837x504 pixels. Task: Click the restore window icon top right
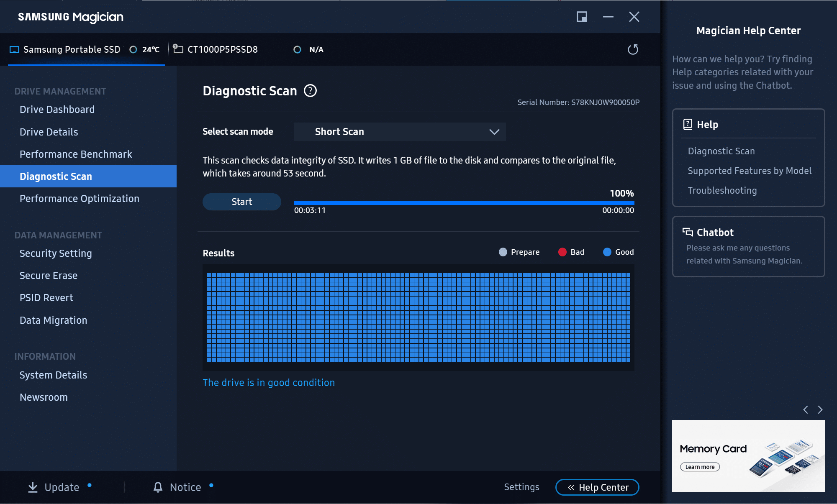click(582, 17)
